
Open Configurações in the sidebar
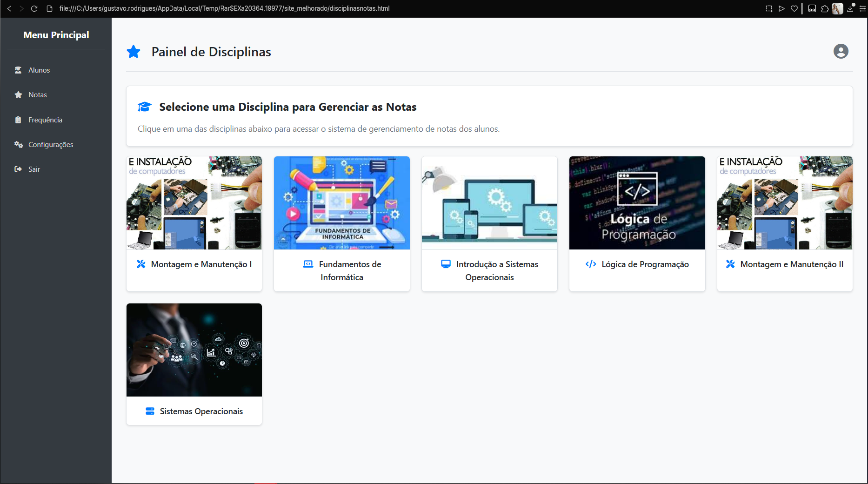(x=51, y=145)
